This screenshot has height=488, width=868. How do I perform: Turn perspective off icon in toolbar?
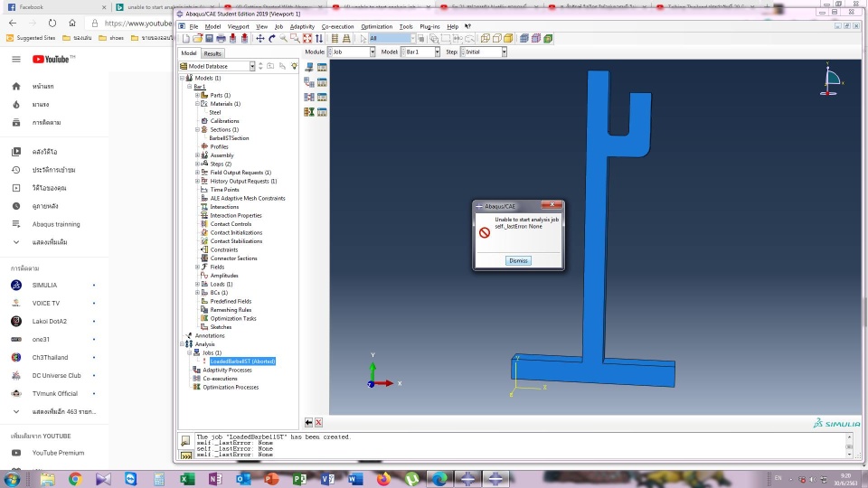pyautogui.click(x=335, y=38)
